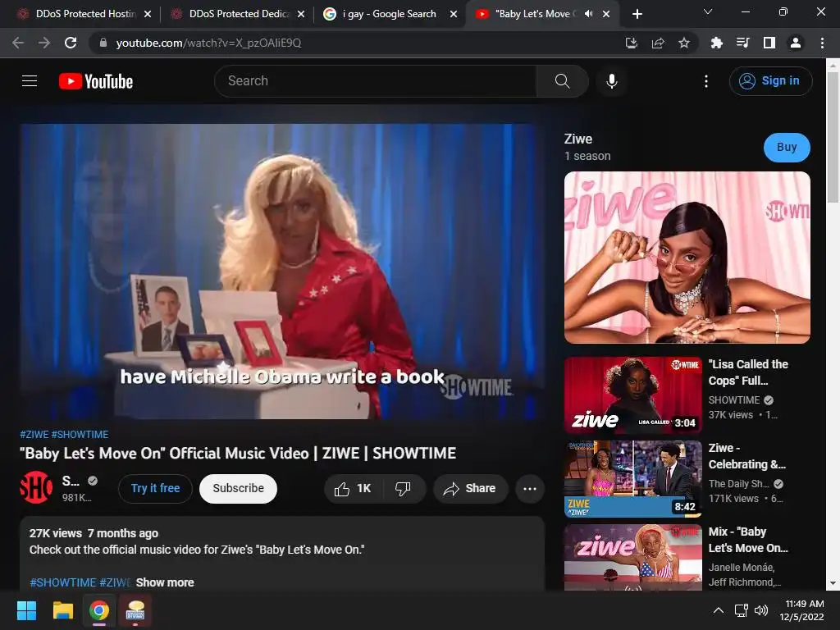Open #SHOWTIME hashtag above title
This screenshot has width=840, height=630.
[80, 435]
